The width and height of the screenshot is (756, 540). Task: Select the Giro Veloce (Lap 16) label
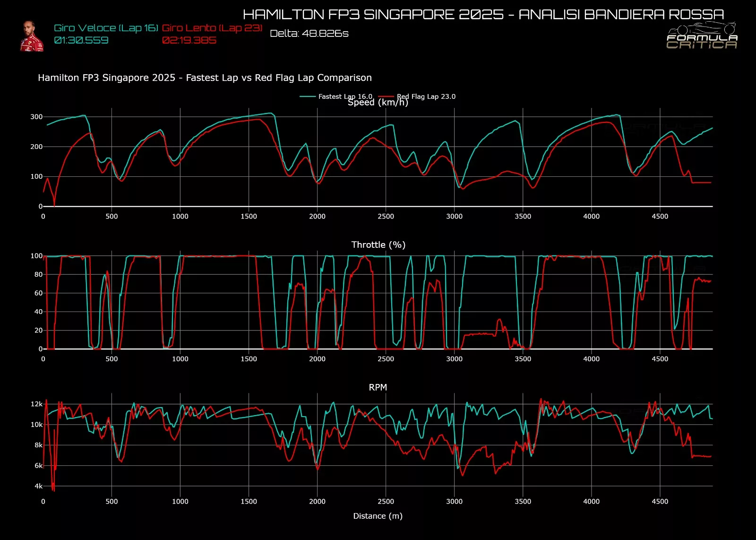[106, 28]
